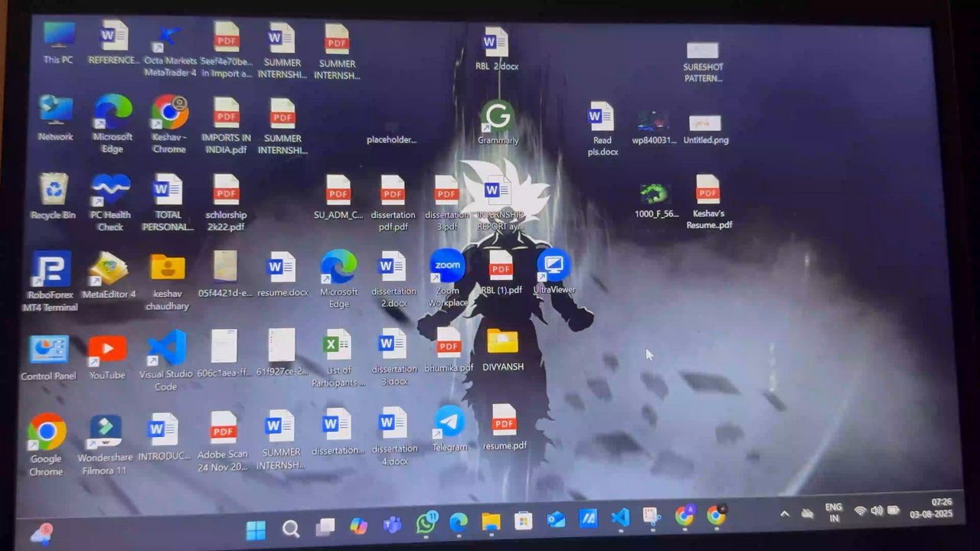Open the PC Health Check app

pos(111,202)
